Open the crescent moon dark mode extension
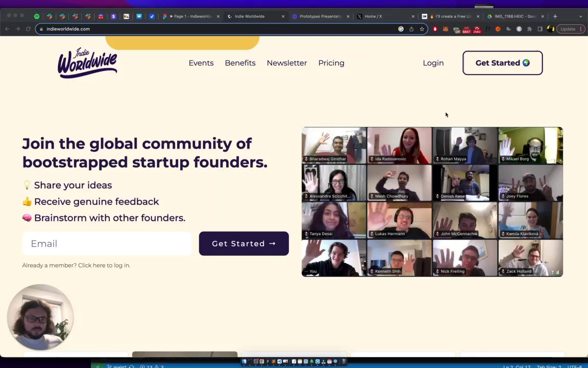 (508, 29)
